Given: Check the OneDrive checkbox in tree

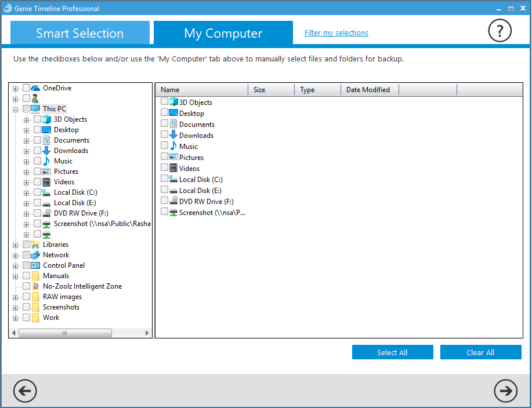Looking at the screenshot, I should coord(27,88).
